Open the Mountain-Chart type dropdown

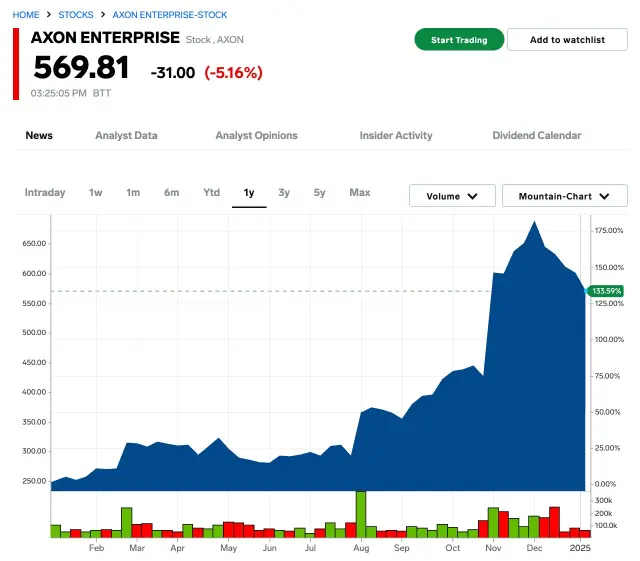pyautogui.click(x=564, y=196)
